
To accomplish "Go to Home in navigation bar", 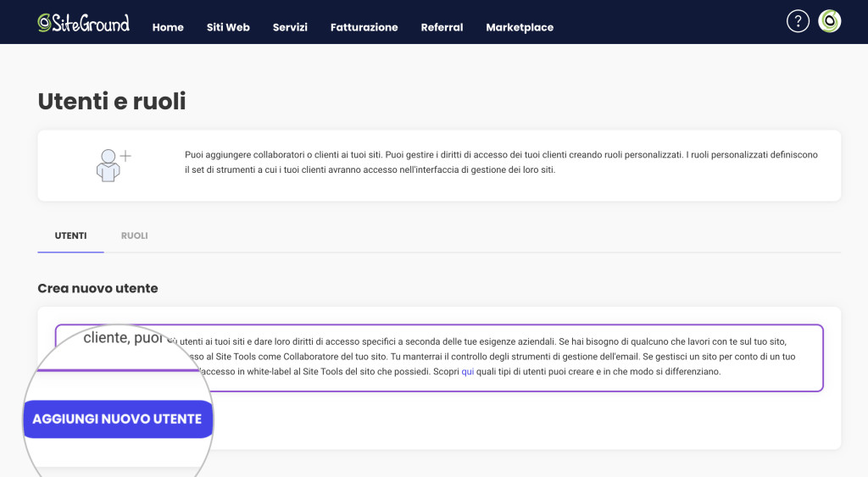I will 168,27.
